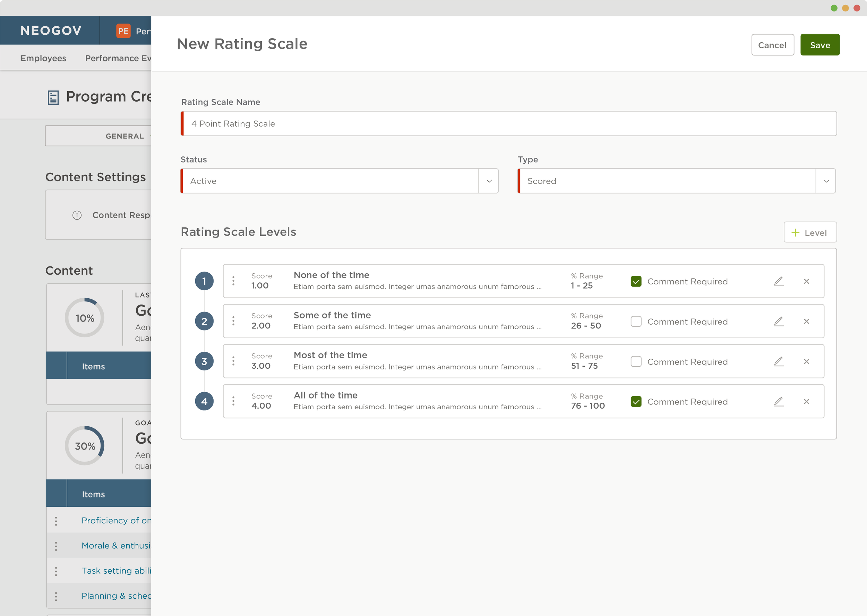The image size is (867, 616).
Task: Click the delete X icon for level 2
Action: [x=807, y=321]
